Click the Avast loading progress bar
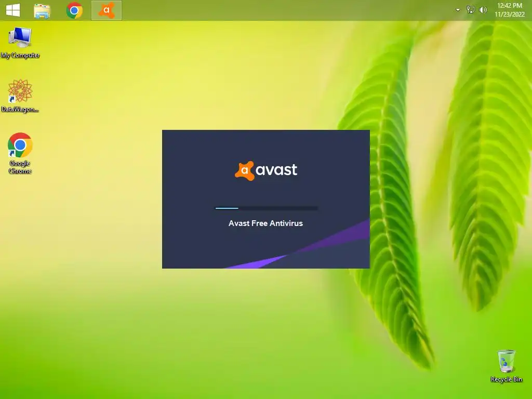This screenshot has width=532, height=399. tap(267, 208)
